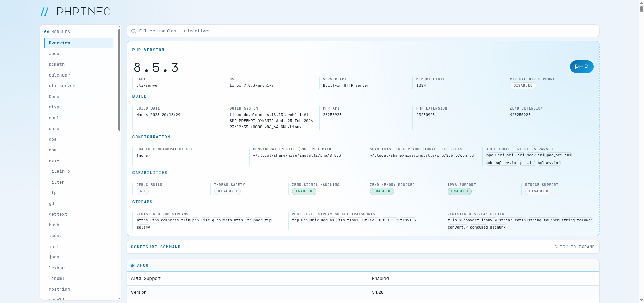Click the string.rot13 filter tag
The width and height of the screenshot is (644, 303).
tap(512, 220)
